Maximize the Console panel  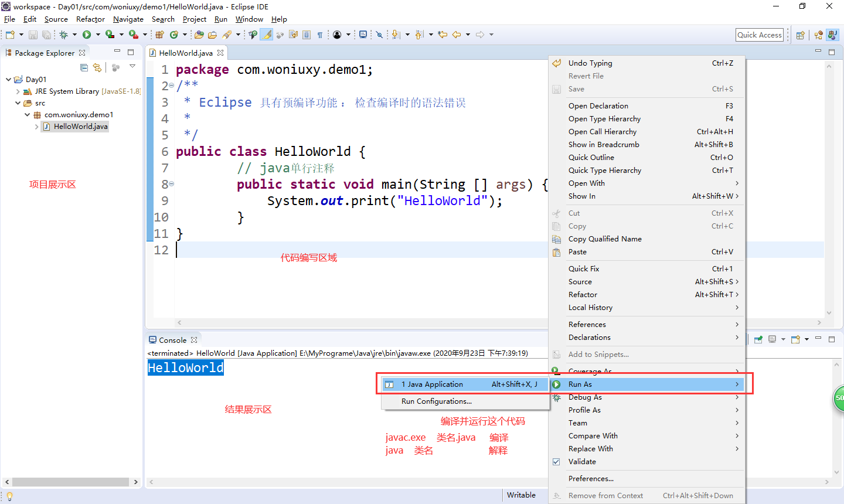click(x=831, y=339)
